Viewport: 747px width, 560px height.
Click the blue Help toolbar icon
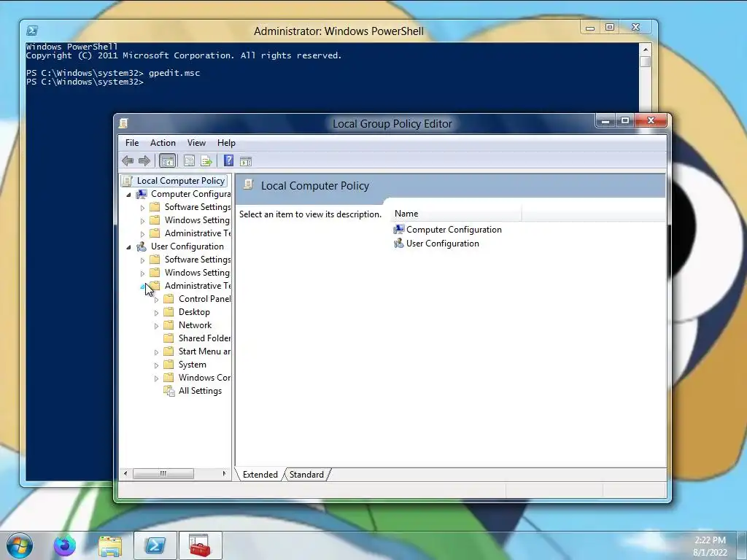pyautogui.click(x=228, y=161)
